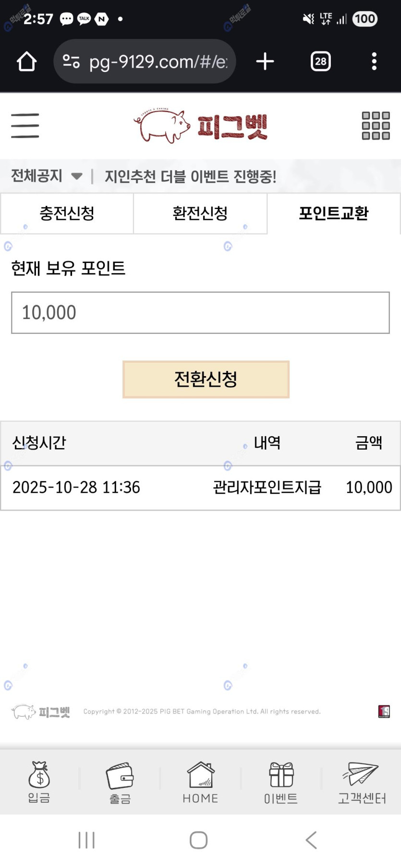Open the 지인추천 더블 이벤트 notice

click(x=191, y=177)
